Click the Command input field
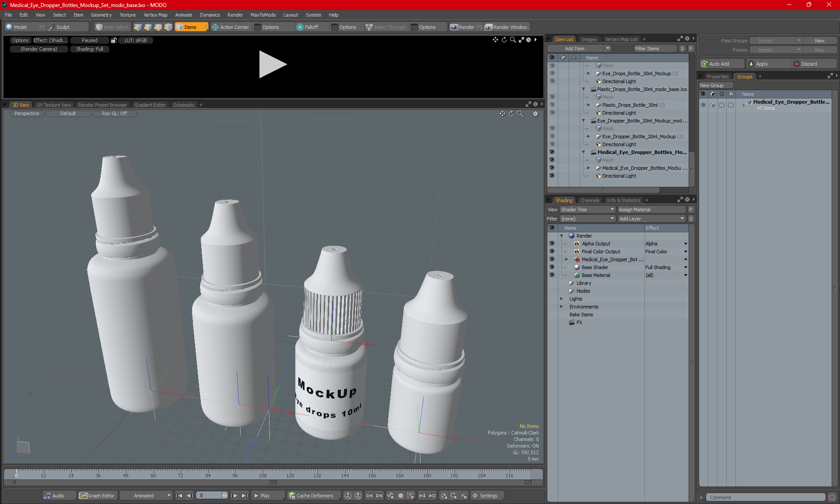The image size is (840, 504). tap(766, 497)
